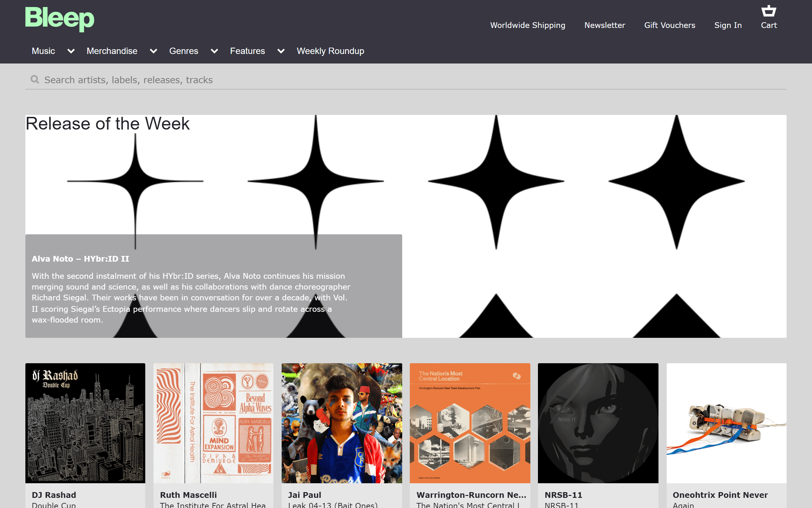This screenshot has height=508, width=812.
Task: Open Warrington-Runcorn orange album cover
Action: pos(470,423)
